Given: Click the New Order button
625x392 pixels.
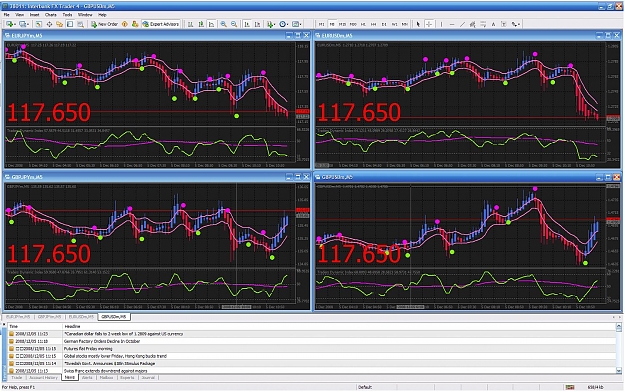Looking at the screenshot, I should (104, 24).
